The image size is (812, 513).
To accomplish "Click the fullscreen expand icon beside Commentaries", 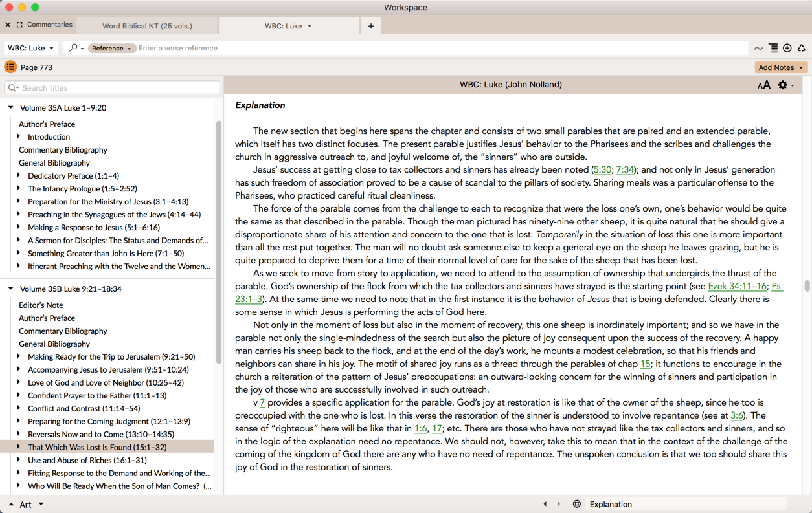I will tap(19, 25).
